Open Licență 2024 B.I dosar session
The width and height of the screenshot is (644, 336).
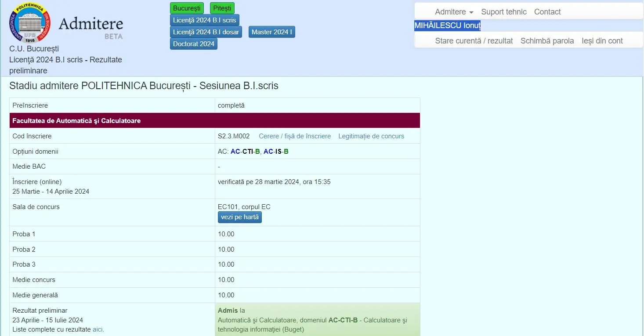click(206, 32)
